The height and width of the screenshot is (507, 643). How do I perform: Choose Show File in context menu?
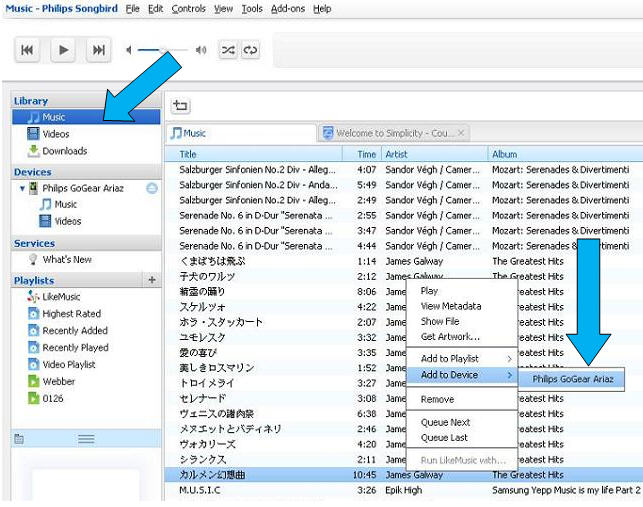pos(462,321)
